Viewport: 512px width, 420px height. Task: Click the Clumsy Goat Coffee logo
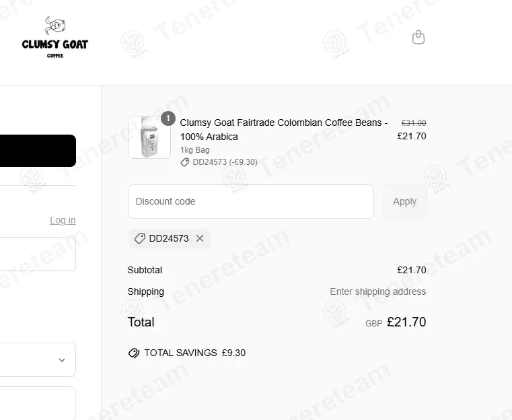(55, 37)
